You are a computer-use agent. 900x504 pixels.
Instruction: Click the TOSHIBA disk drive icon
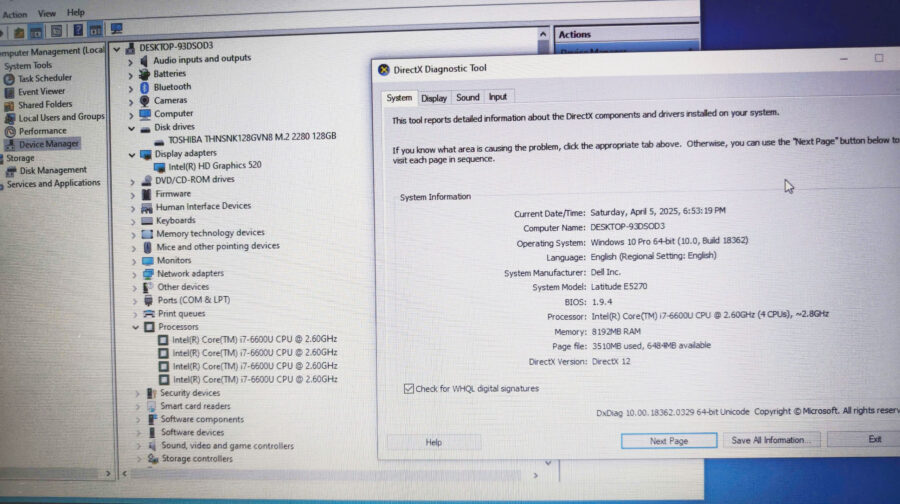point(159,140)
